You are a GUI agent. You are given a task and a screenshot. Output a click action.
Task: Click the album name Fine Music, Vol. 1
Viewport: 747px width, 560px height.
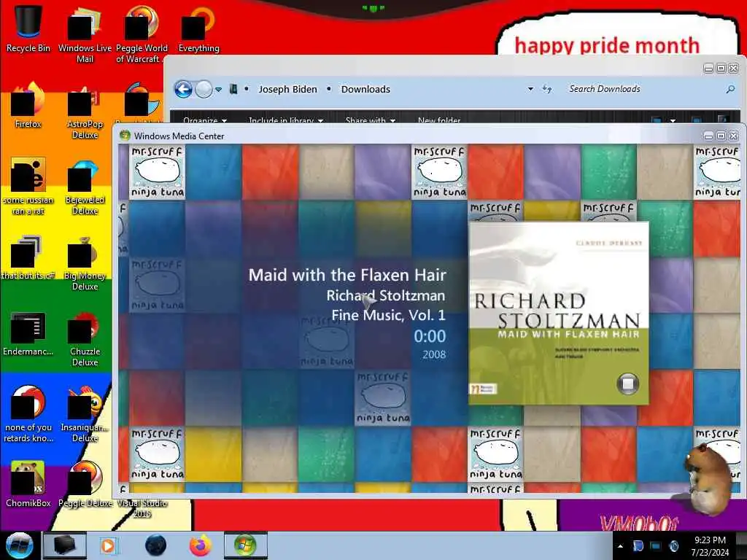coord(389,315)
